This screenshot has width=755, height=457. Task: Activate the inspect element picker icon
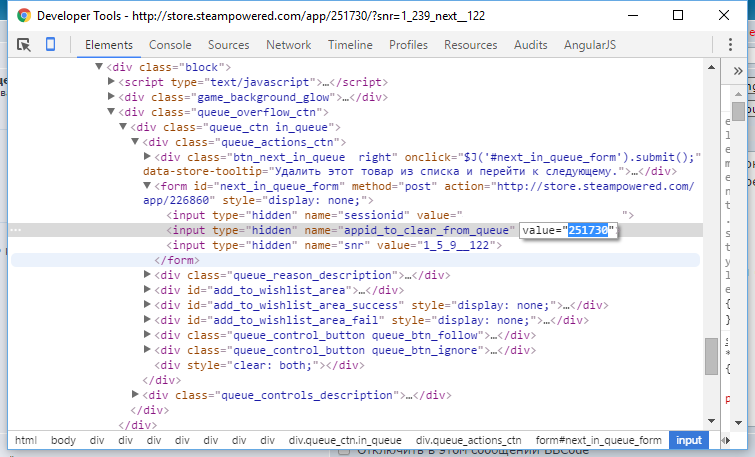(24, 45)
